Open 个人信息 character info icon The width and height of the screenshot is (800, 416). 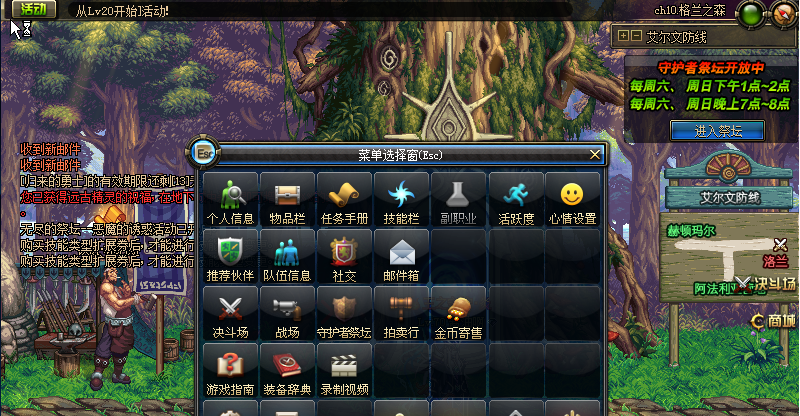point(231,200)
